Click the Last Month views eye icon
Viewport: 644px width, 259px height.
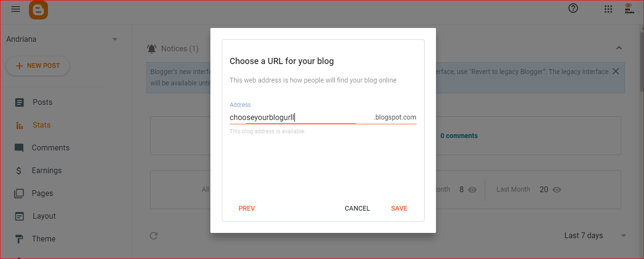(557, 190)
